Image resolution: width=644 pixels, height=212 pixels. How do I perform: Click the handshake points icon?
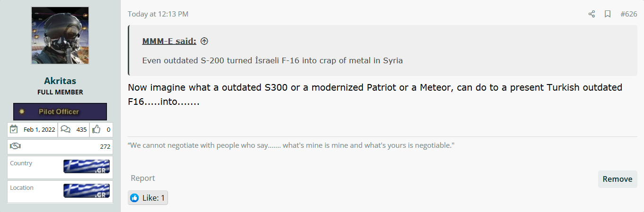(15, 146)
